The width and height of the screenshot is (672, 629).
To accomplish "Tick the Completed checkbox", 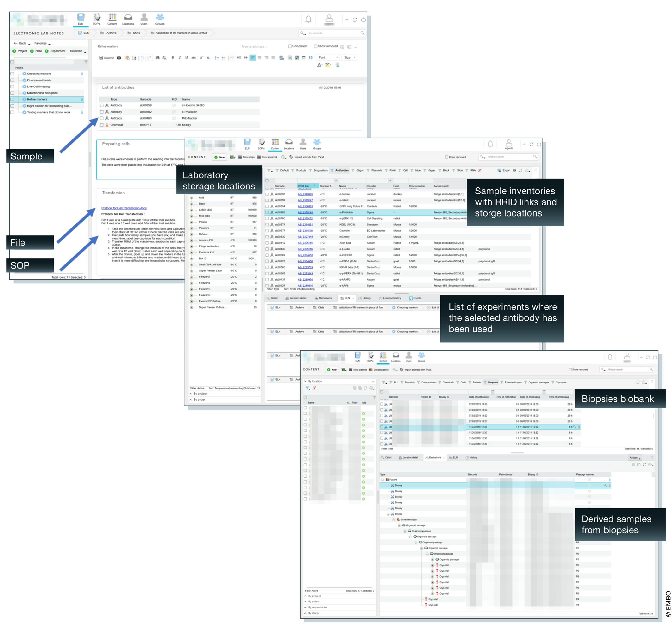I will pos(290,46).
